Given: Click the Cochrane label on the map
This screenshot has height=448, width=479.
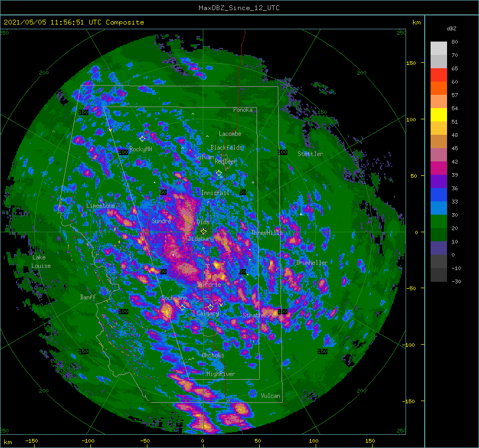Looking at the screenshot, I should 174,298.
